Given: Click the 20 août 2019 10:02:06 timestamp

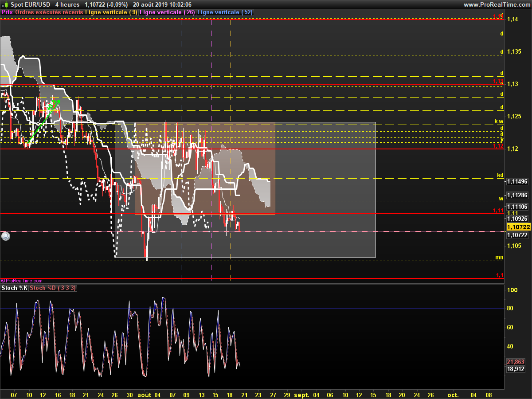Looking at the screenshot, I should tap(162, 4).
